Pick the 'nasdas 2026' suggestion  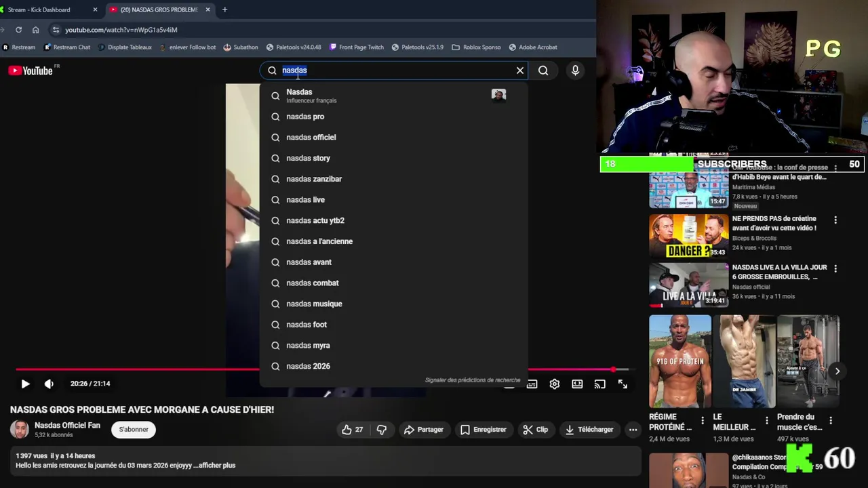(393, 366)
